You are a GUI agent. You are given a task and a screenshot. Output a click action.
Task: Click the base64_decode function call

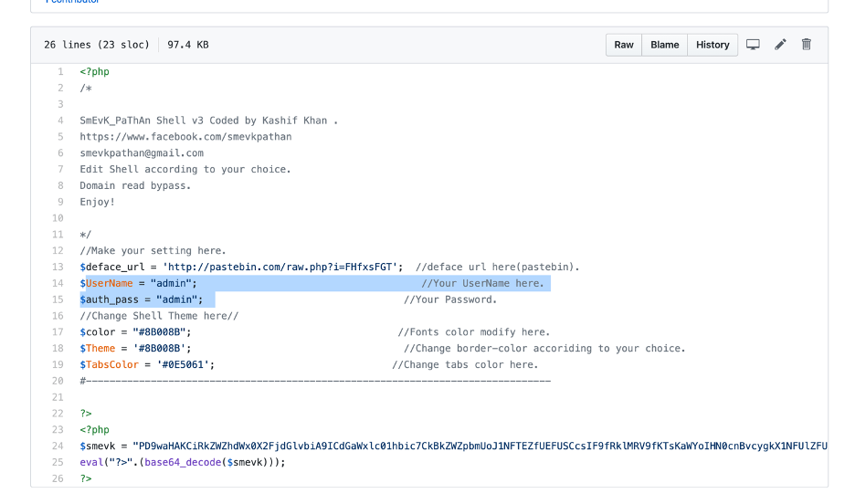click(183, 462)
